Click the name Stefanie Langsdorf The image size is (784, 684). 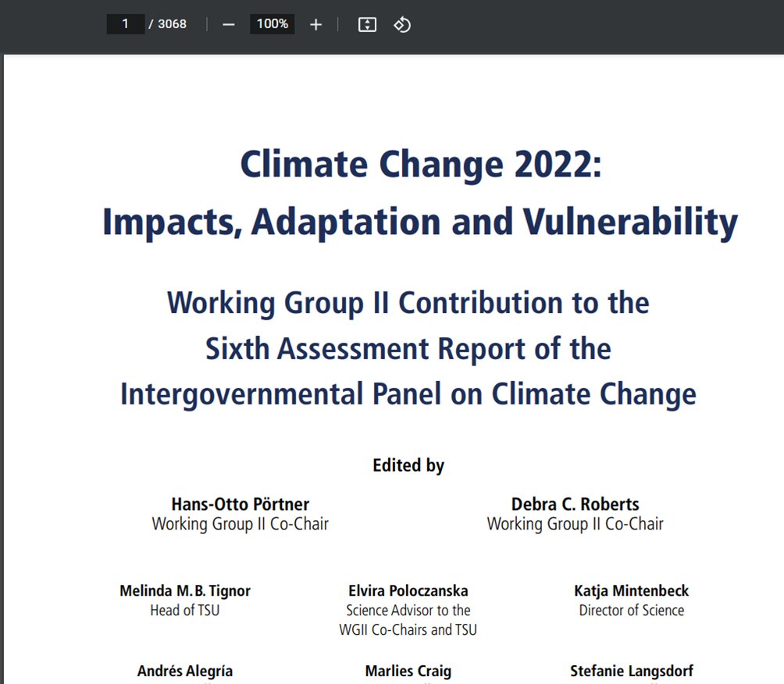tap(632, 671)
